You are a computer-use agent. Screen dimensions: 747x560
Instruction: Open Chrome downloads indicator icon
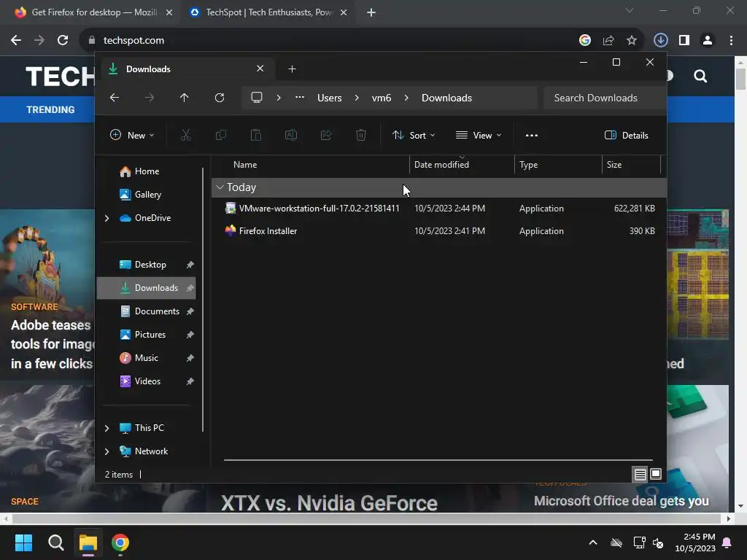[x=661, y=40]
